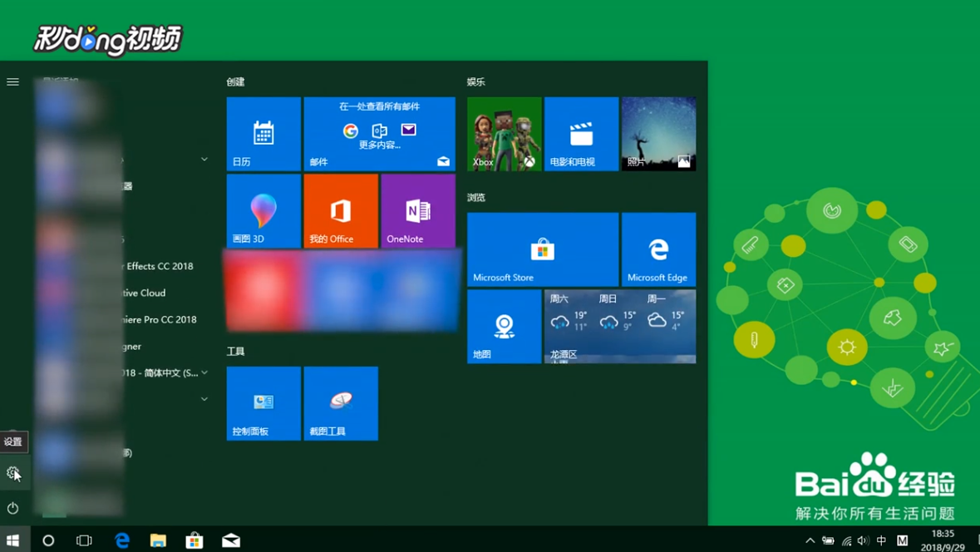Open the 邮件 mail tile
This screenshot has width=980, height=552.
(x=379, y=134)
